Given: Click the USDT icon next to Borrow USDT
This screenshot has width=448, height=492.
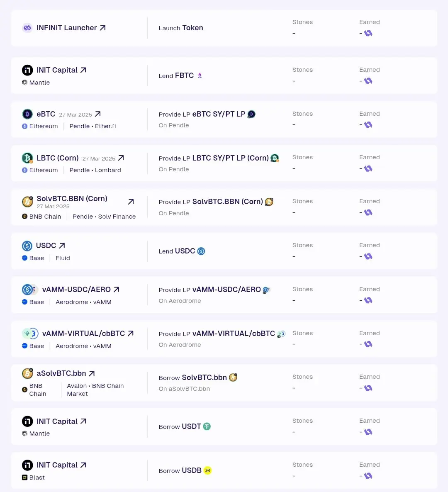Looking at the screenshot, I should (207, 426).
